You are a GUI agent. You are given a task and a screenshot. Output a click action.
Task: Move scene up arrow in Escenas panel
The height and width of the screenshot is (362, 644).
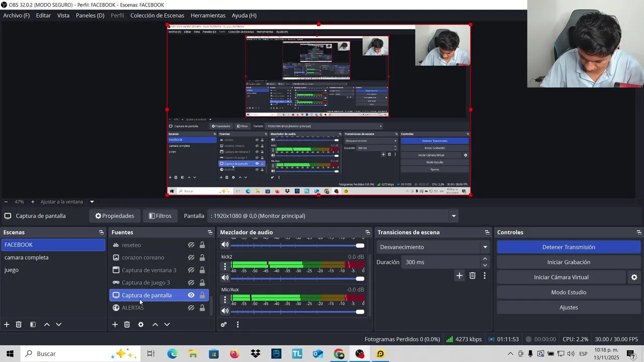point(47,325)
